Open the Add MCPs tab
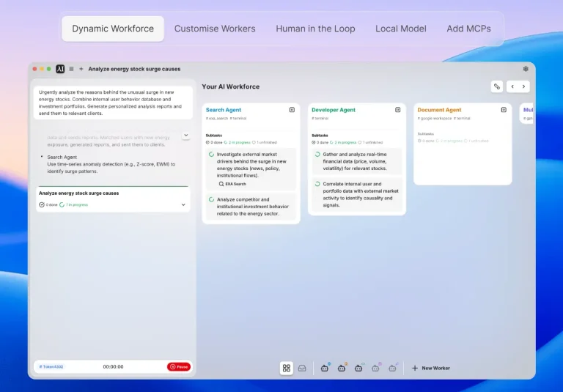 pyautogui.click(x=468, y=29)
